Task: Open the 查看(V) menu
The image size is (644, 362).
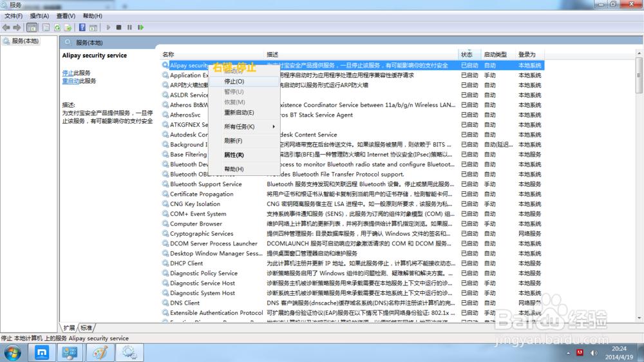Action: point(66,16)
